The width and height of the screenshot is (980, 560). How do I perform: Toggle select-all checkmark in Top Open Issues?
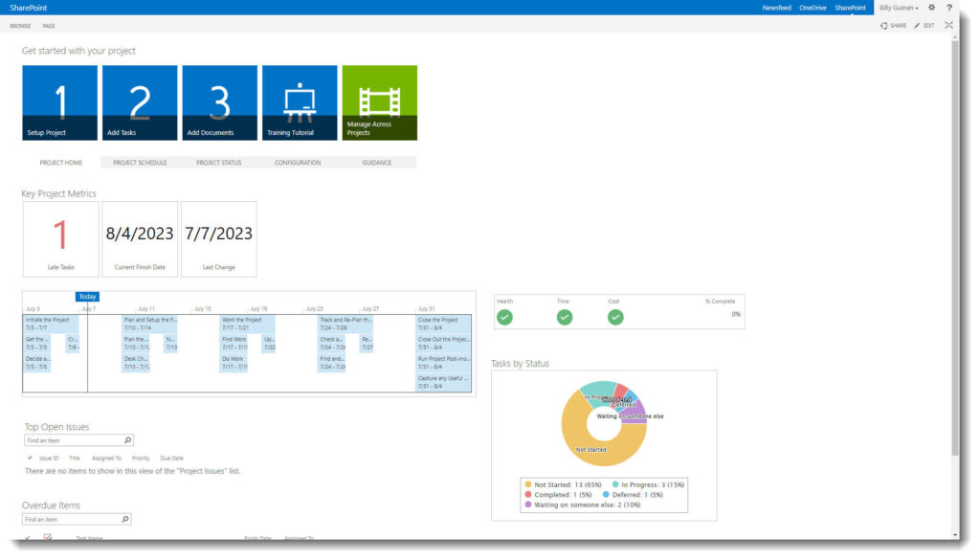pyautogui.click(x=30, y=459)
